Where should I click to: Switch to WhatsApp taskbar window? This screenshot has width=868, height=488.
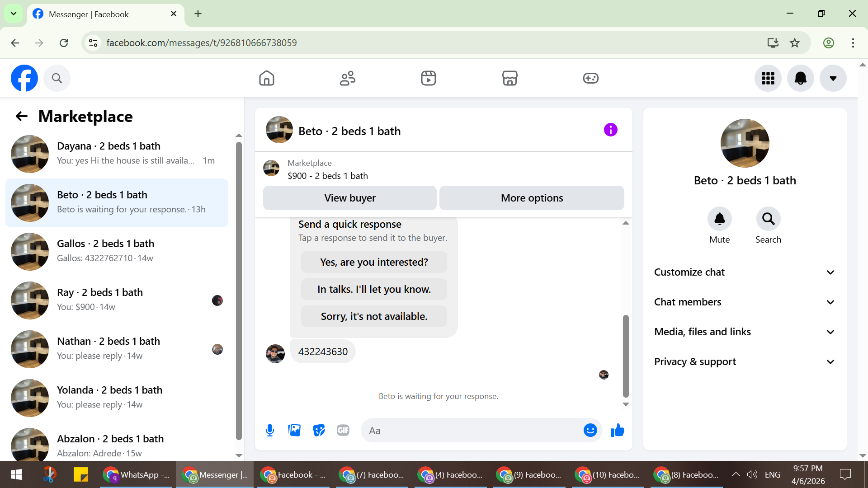coord(136,474)
